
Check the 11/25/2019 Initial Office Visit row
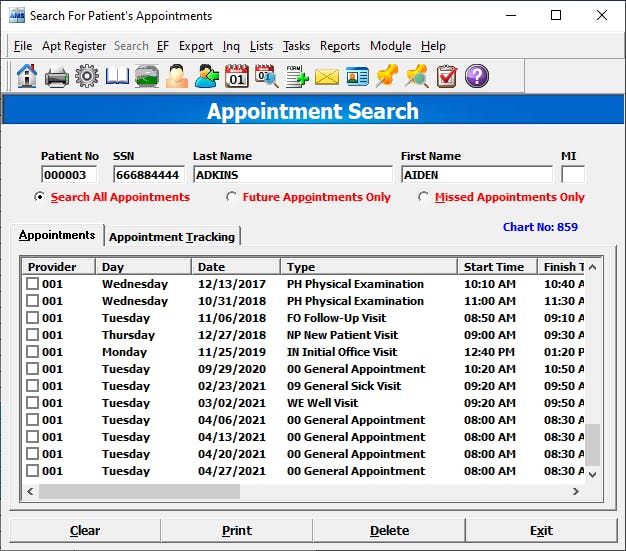32,352
